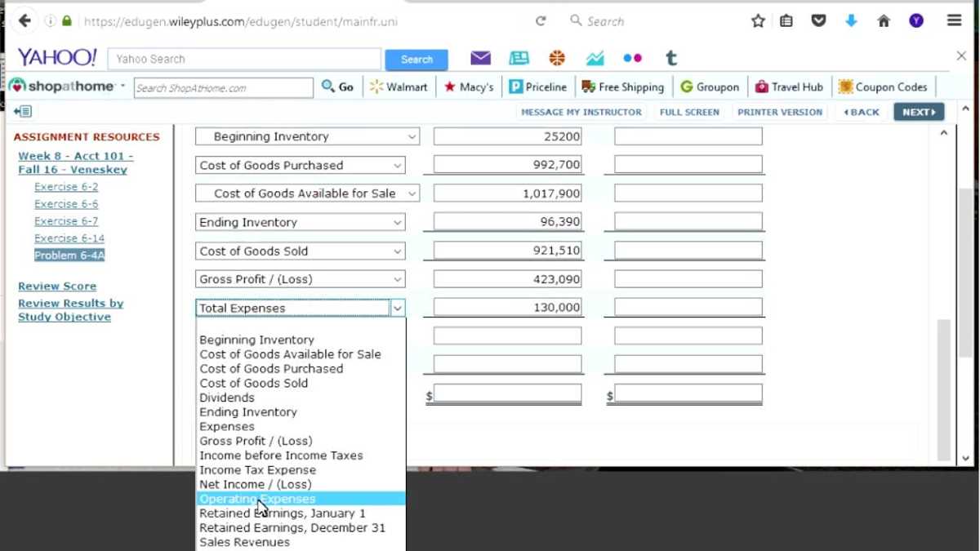Image resolution: width=980 pixels, height=551 pixels.
Task: Reload the page with the refresh icon
Action: 541,21
